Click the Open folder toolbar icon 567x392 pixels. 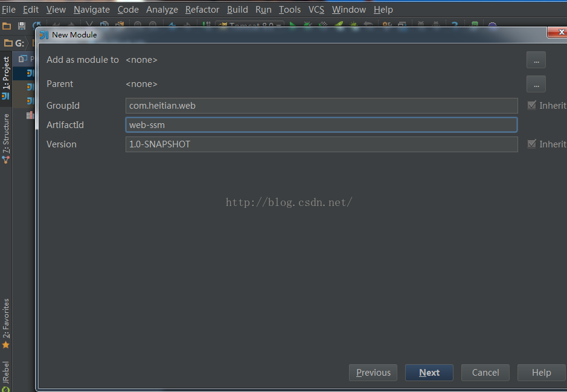click(7, 26)
